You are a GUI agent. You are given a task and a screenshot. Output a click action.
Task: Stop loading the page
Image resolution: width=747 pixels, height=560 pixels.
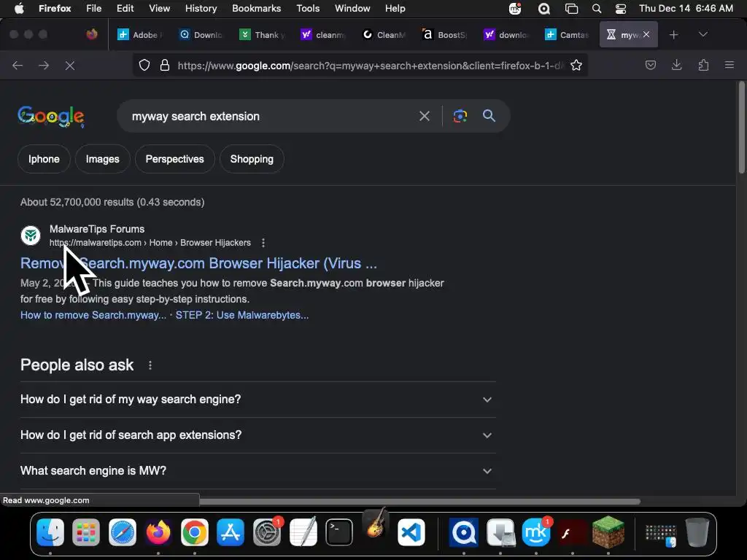pos(70,65)
